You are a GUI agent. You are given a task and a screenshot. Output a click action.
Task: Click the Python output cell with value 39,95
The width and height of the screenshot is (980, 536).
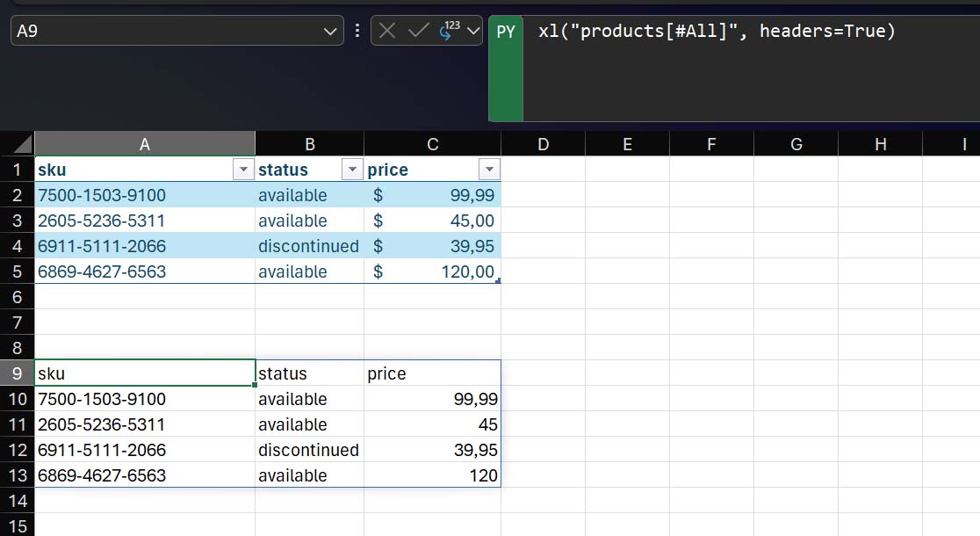[x=432, y=450]
